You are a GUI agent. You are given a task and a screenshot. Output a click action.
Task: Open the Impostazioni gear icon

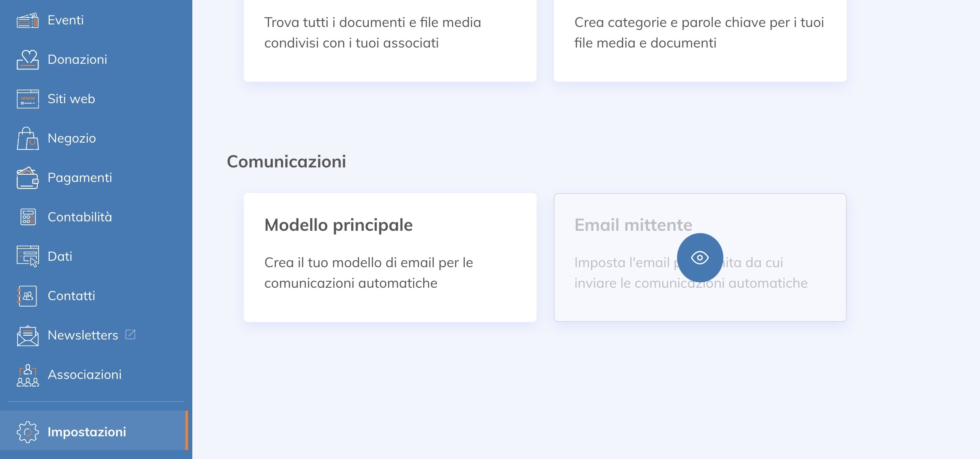[x=27, y=432]
